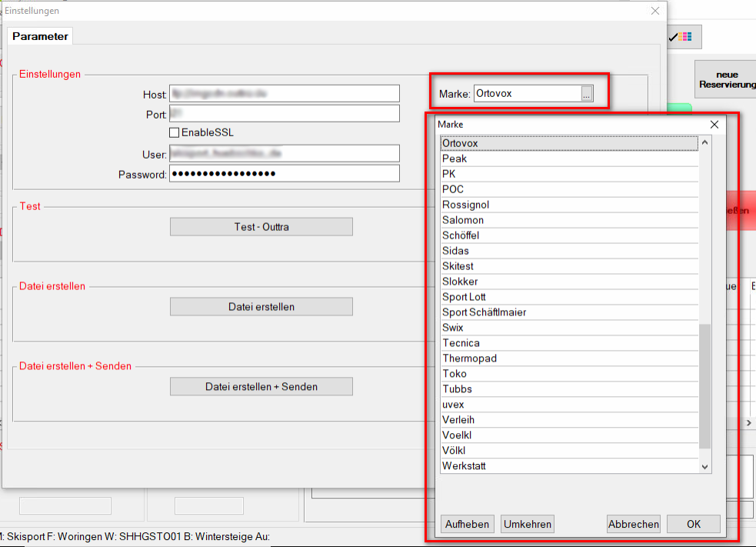Screen dimensions: 756x547
Task: Select Voelkl in the Marke list
Action: [x=569, y=435]
